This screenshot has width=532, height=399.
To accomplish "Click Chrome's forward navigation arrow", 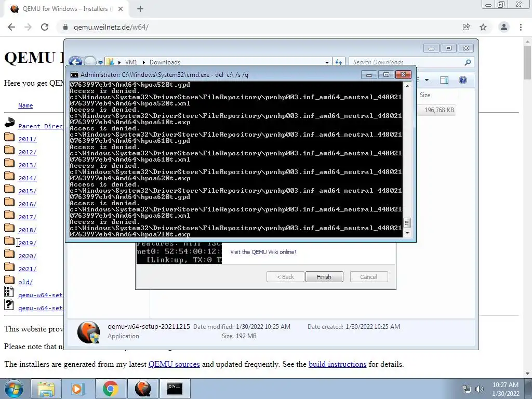I will pyautogui.click(x=28, y=27).
